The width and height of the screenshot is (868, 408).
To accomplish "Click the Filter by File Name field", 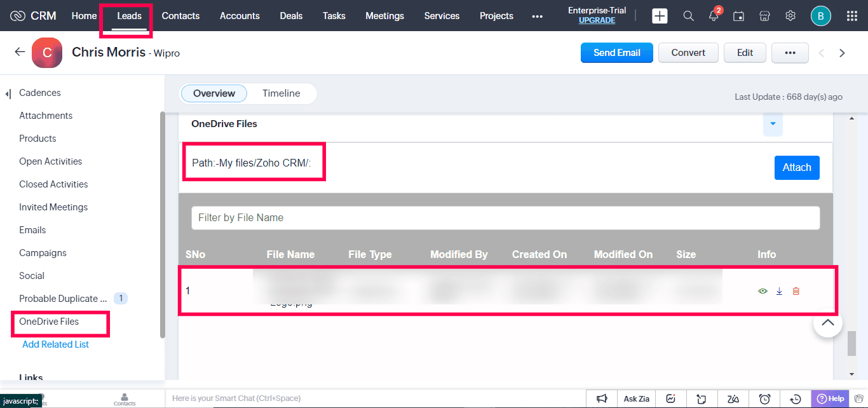I will (x=506, y=217).
